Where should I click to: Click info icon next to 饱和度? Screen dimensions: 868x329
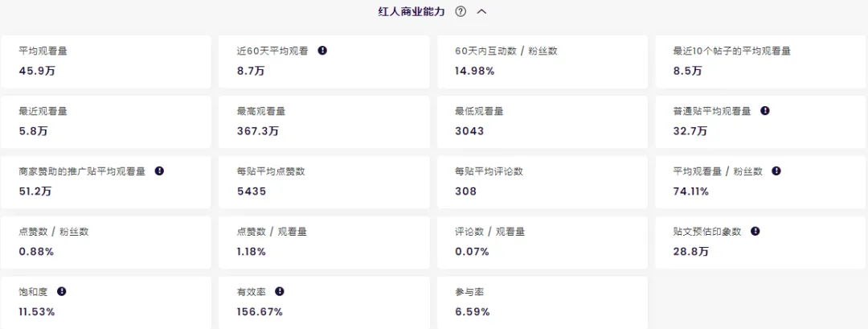pyautogui.click(x=62, y=292)
